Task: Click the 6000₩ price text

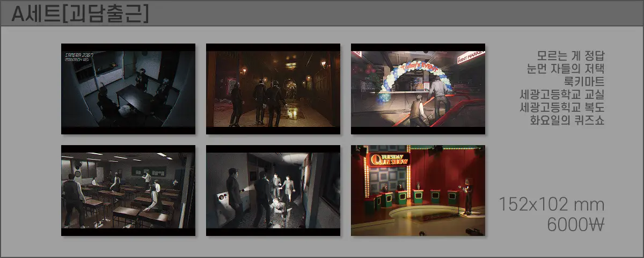Action: coord(575,225)
